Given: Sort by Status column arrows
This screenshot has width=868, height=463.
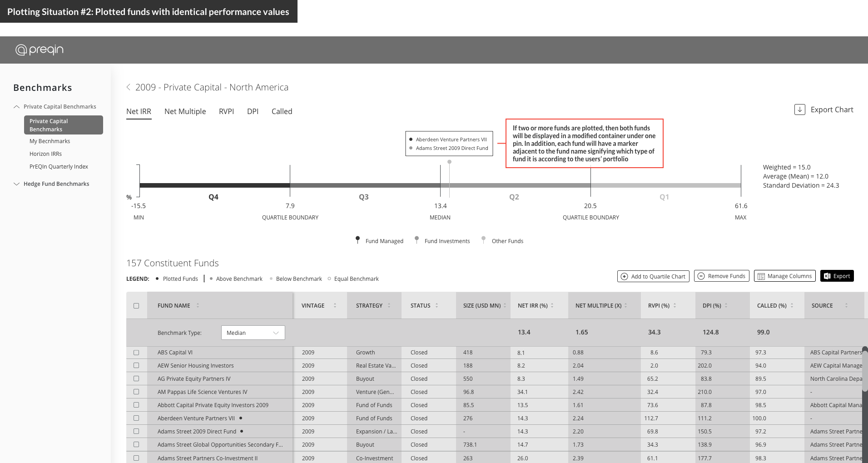Looking at the screenshot, I should tap(436, 305).
